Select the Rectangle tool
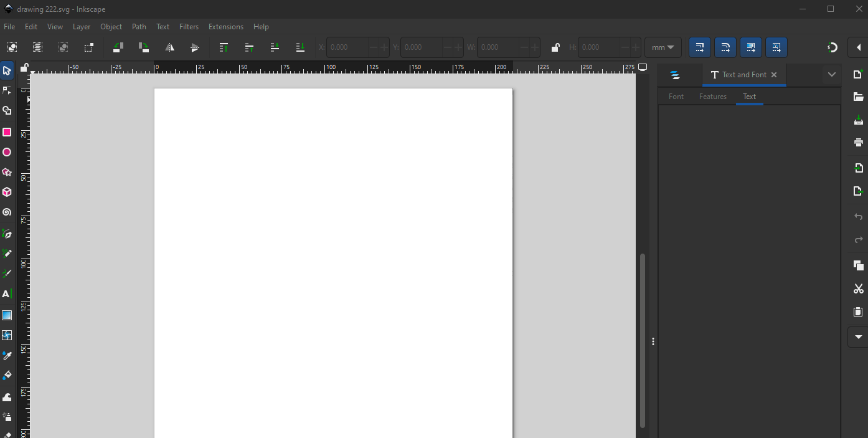The image size is (868, 438). tap(7, 132)
